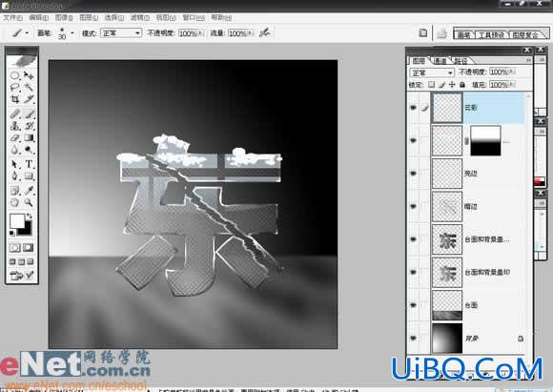Select the Eraser tool
This screenshot has width=553, height=392.
click(15, 137)
